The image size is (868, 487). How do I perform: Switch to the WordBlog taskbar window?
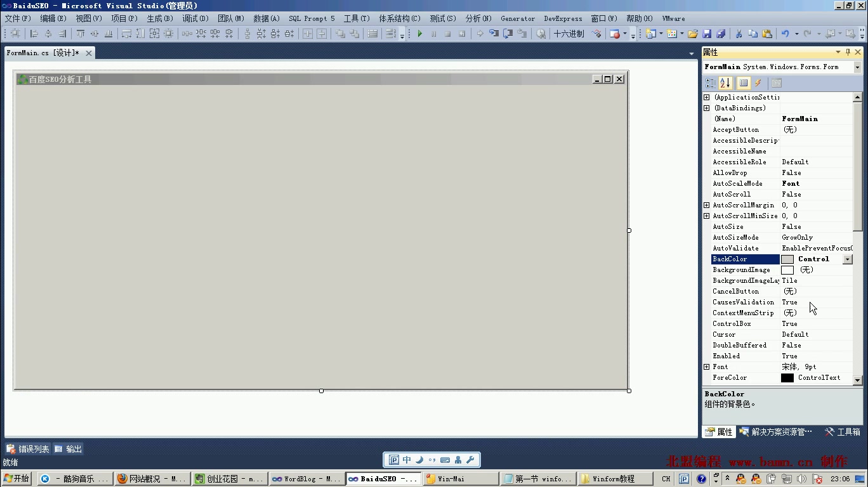(x=306, y=479)
